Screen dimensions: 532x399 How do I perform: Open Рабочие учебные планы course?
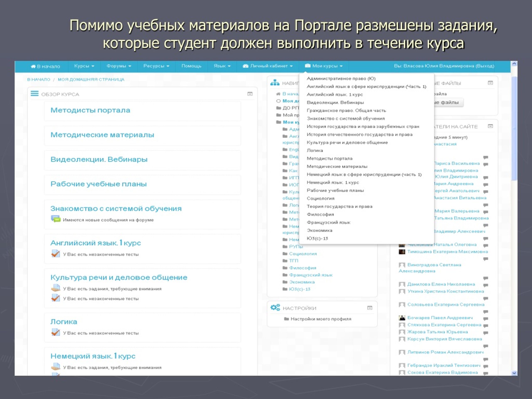pyautogui.click(x=98, y=184)
